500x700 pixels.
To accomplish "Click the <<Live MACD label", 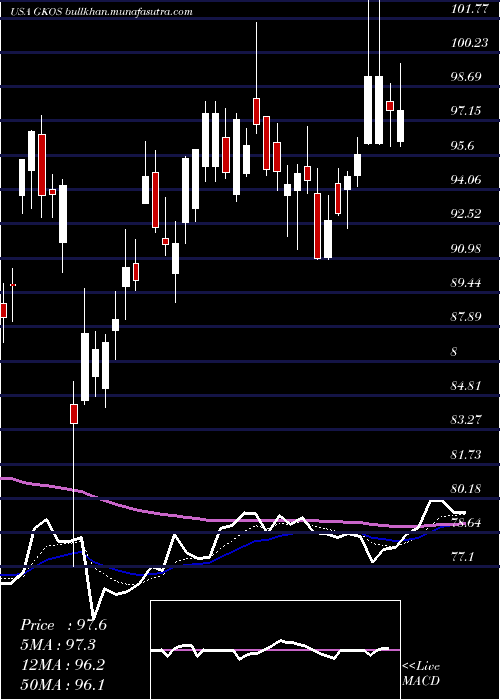I will 421,673.
